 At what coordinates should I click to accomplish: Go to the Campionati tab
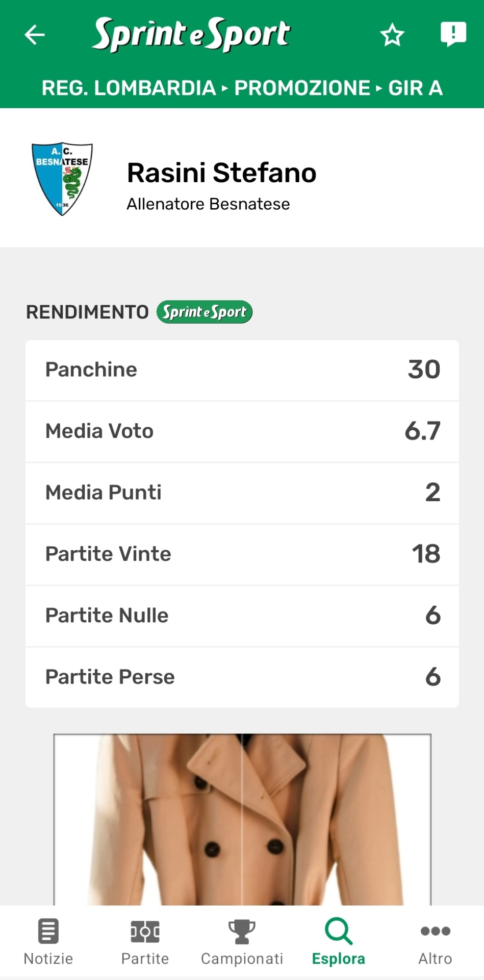pos(242,942)
